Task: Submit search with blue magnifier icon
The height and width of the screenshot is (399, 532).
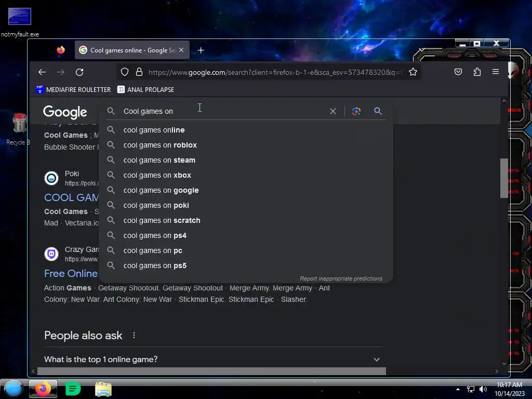Action: [378, 111]
